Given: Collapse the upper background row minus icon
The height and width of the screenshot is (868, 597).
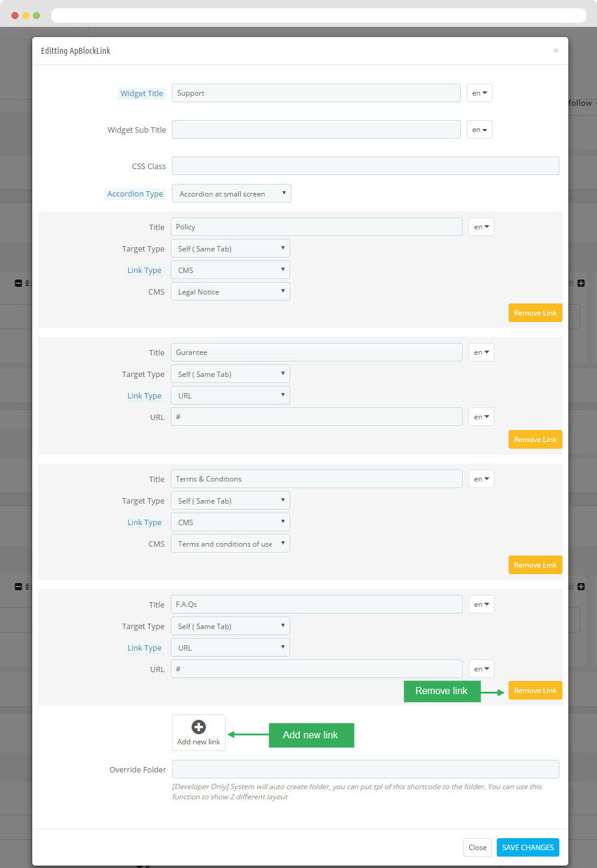Looking at the screenshot, I should coord(18,283).
